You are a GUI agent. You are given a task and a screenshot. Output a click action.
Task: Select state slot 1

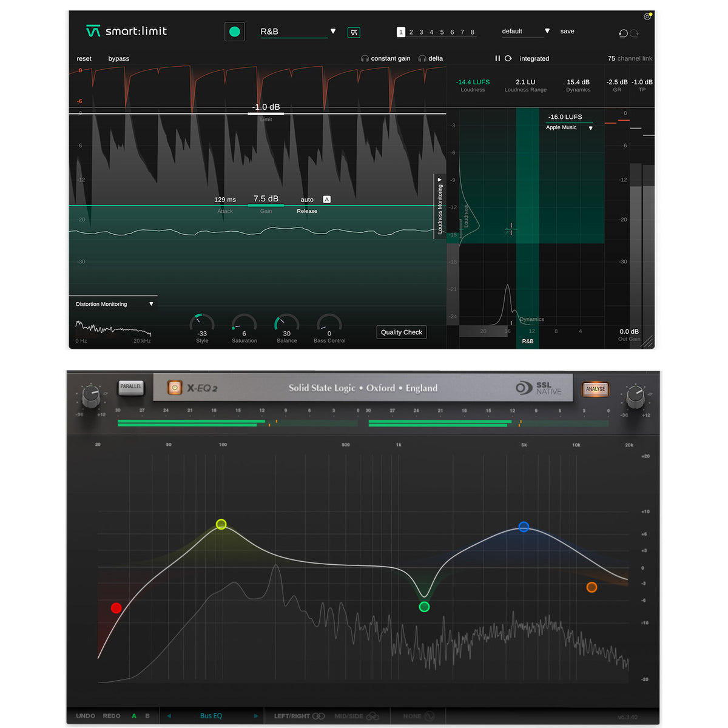coord(401,32)
